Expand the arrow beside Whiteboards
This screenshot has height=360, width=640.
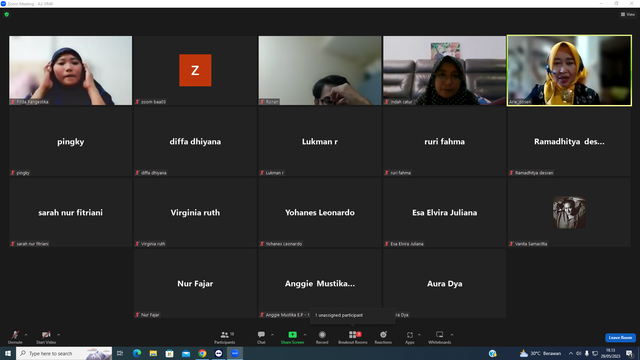[452, 335]
